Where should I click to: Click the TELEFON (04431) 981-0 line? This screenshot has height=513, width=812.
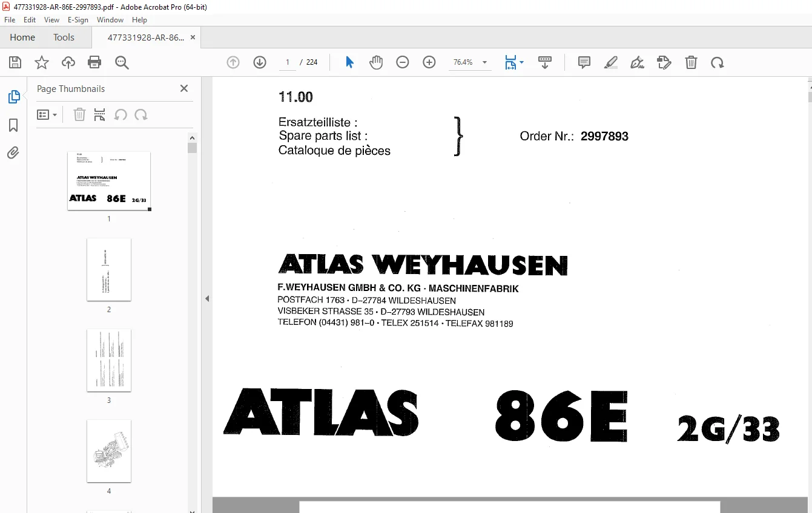(x=395, y=323)
